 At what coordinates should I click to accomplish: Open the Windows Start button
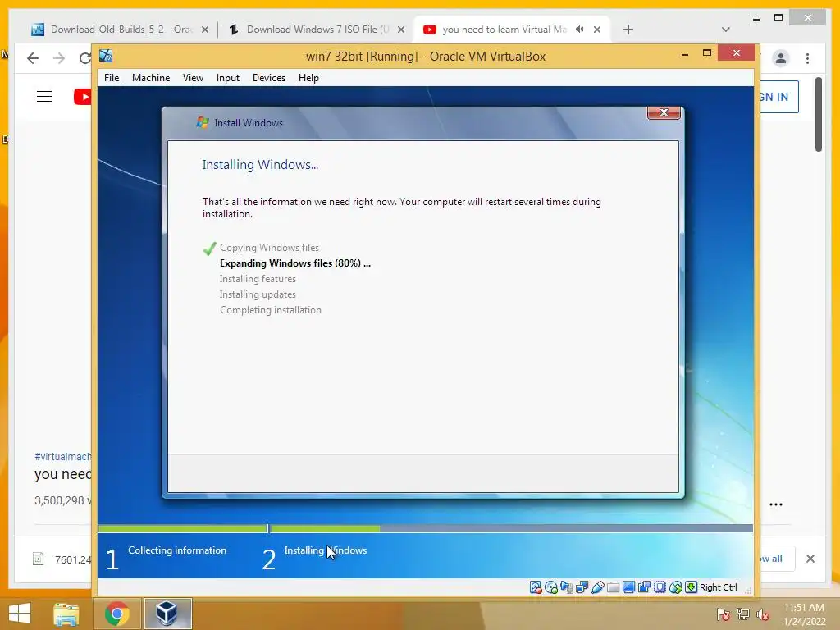pos(20,614)
